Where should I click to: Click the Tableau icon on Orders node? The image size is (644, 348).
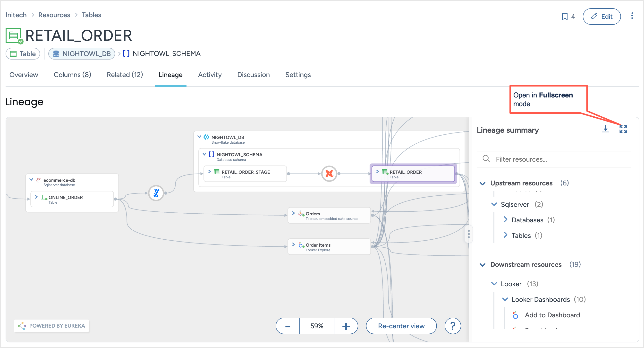tap(301, 213)
